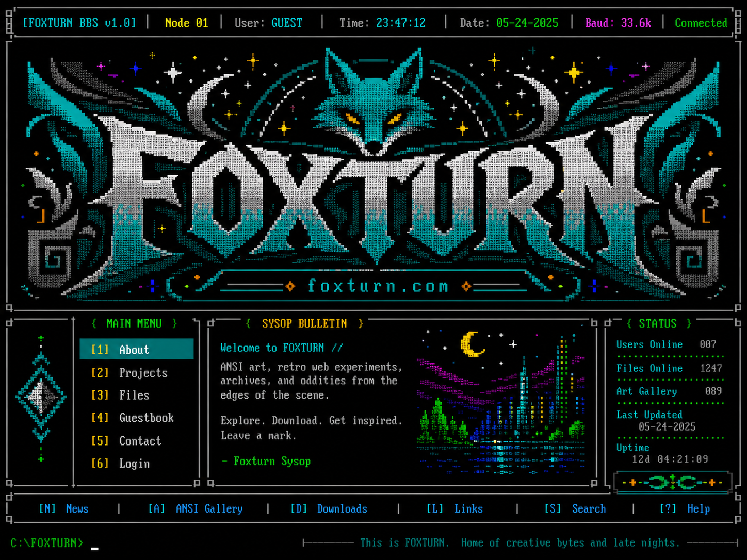Click the Connected status text
This screenshot has height=560, width=747.
[x=701, y=23]
